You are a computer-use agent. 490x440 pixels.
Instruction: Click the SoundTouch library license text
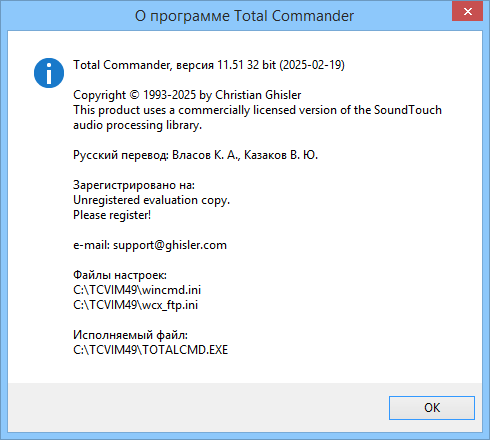point(257,110)
